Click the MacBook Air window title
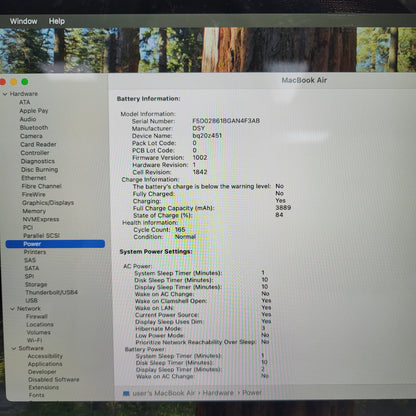Image resolution: width=416 pixels, height=416 pixels. [x=304, y=80]
